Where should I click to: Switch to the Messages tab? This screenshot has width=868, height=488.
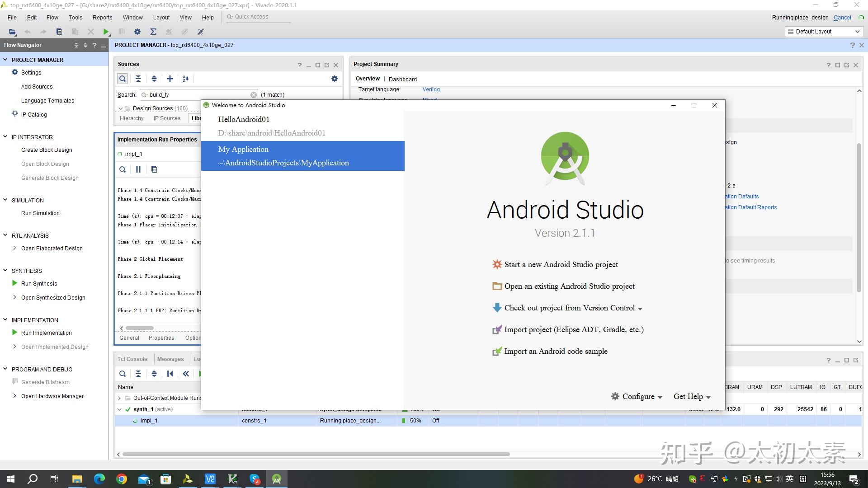pyautogui.click(x=170, y=359)
